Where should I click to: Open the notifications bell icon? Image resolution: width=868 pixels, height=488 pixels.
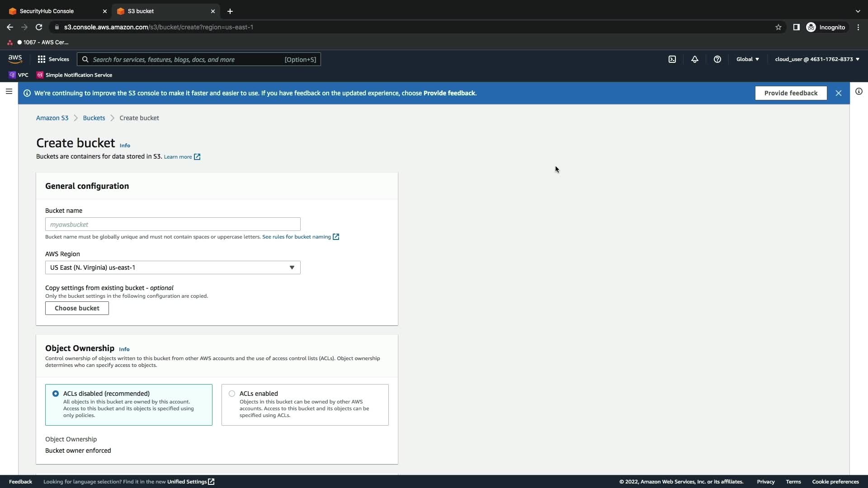pyautogui.click(x=695, y=59)
